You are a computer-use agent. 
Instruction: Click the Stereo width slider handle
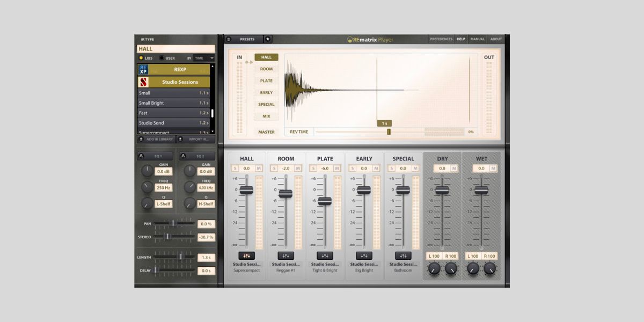[x=167, y=236]
